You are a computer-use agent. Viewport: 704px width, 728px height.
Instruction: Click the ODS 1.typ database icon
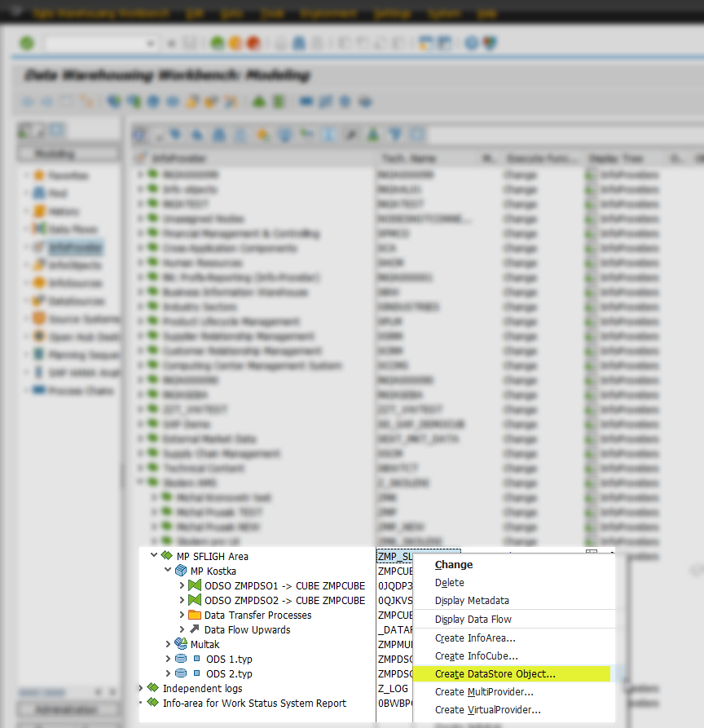[x=181, y=660]
